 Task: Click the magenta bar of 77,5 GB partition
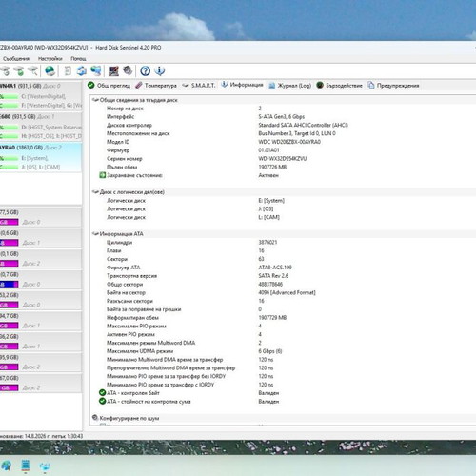[10, 222]
